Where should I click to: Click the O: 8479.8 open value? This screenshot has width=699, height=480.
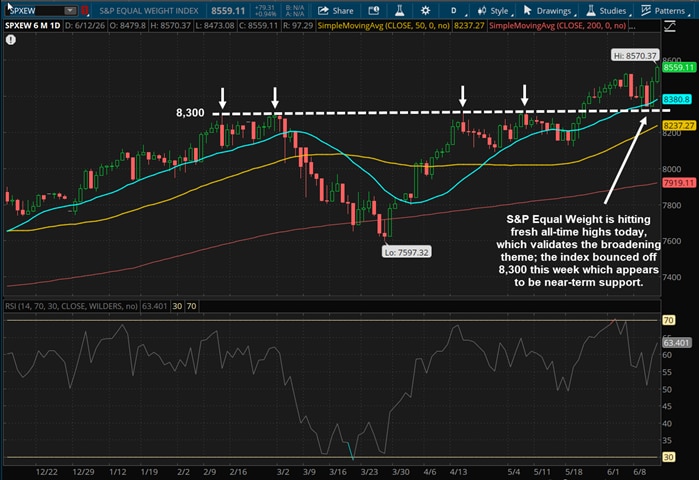[127, 26]
